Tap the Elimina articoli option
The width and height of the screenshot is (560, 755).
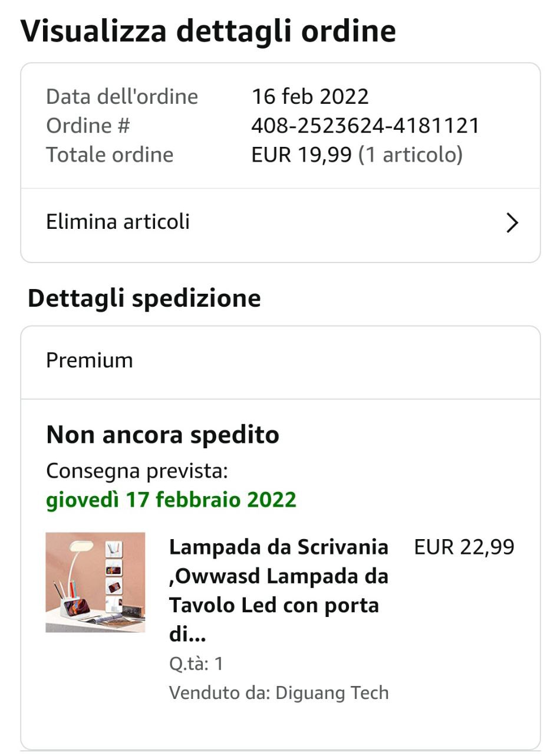point(118,222)
